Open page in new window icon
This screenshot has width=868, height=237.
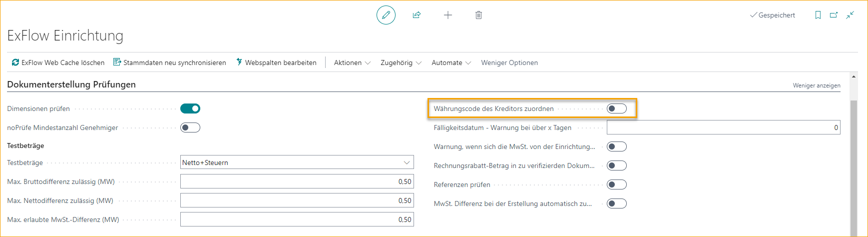[834, 15]
